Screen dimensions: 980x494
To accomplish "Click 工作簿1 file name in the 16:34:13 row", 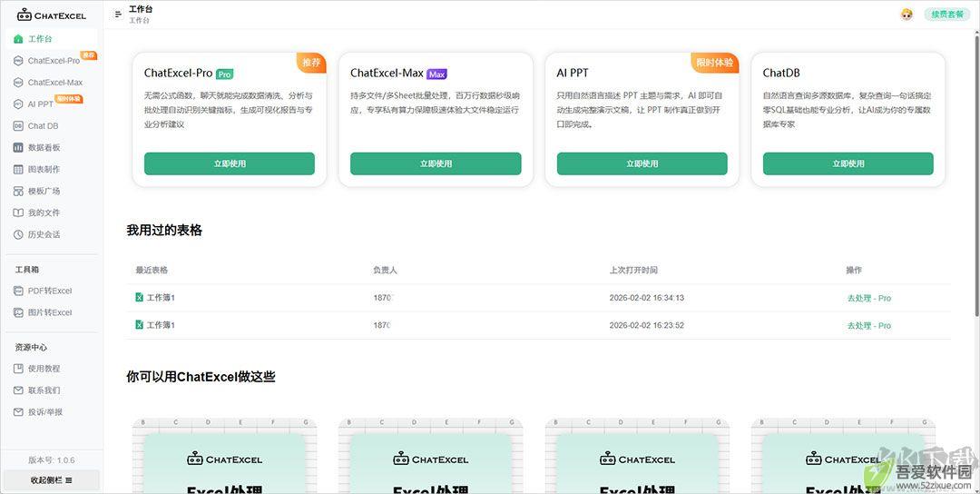I will [161, 298].
